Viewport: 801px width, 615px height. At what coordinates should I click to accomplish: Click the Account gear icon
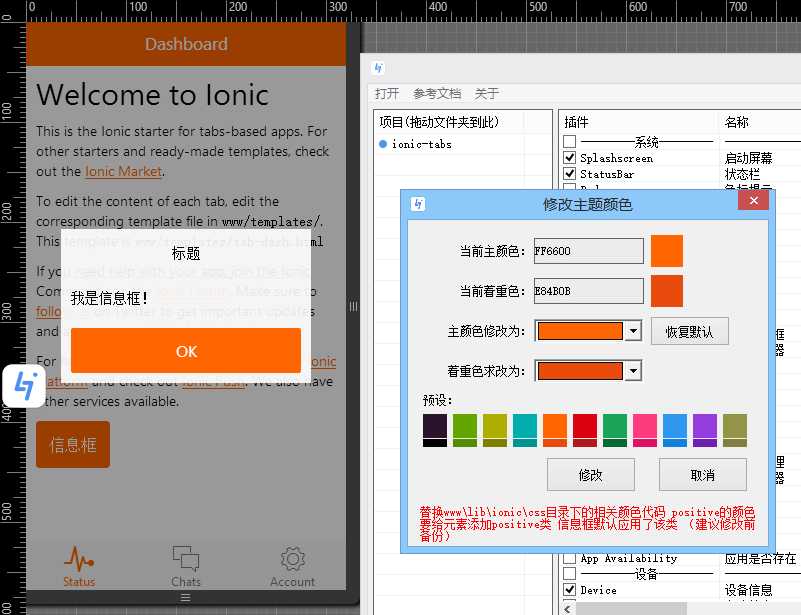click(292, 558)
